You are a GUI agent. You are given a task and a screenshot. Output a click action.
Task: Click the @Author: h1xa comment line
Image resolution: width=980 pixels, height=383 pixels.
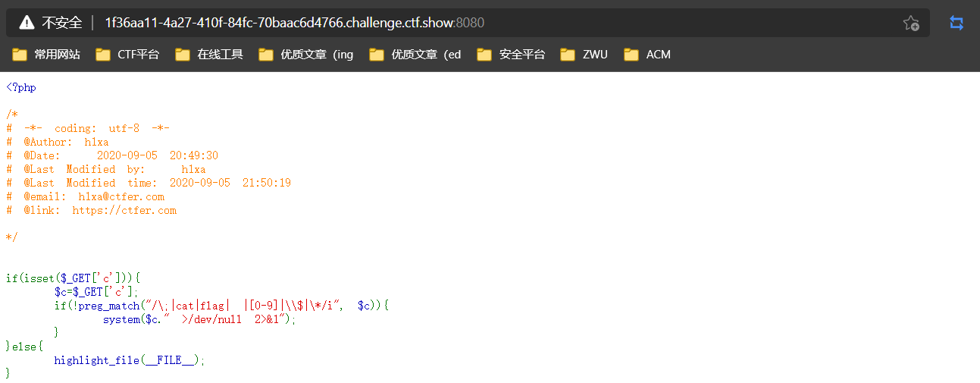click(x=58, y=142)
